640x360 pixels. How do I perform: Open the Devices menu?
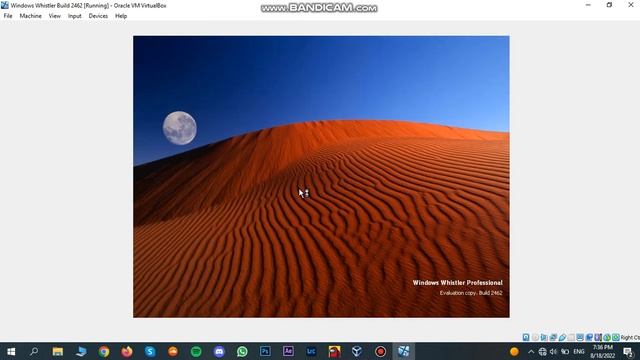pyautogui.click(x=98, y=16)
